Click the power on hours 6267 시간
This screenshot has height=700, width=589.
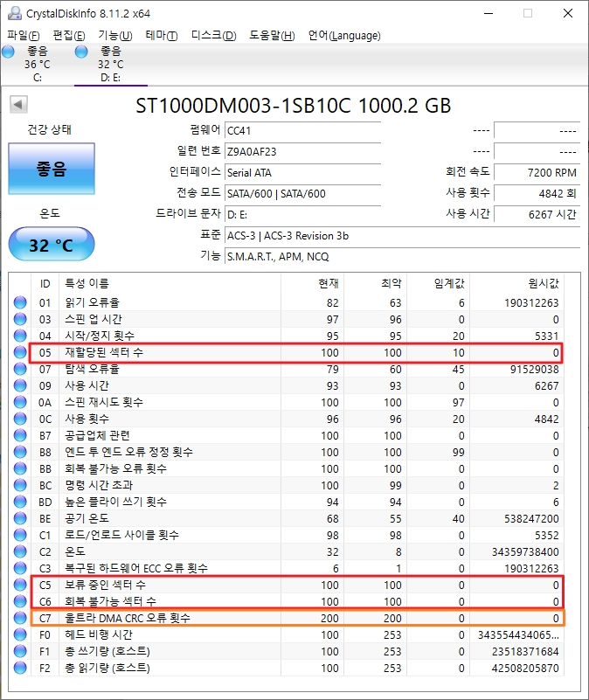pyautogui.click(x=537, y=215)
